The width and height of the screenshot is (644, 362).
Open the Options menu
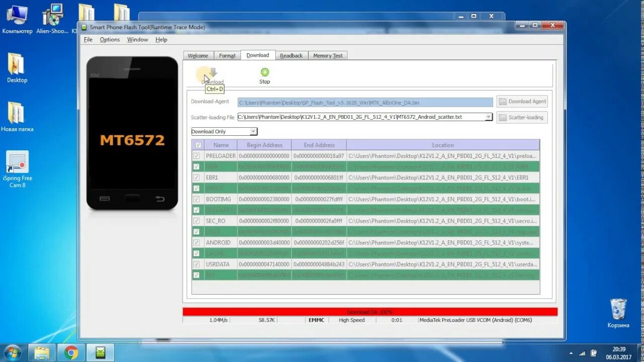coord(110,40)
